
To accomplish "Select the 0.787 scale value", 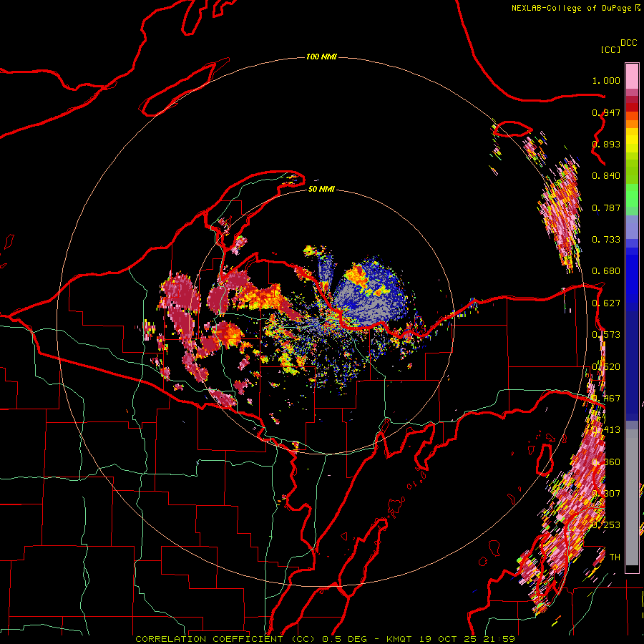I will (x=606, y=208).
